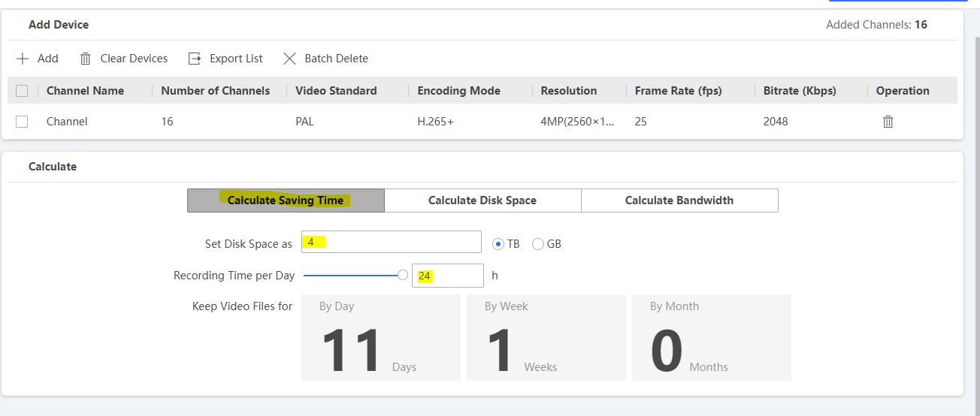Open the Calculate Disk Space tab
The height and width of the screenshot is (416, 980).
click(x=482, y=200)
